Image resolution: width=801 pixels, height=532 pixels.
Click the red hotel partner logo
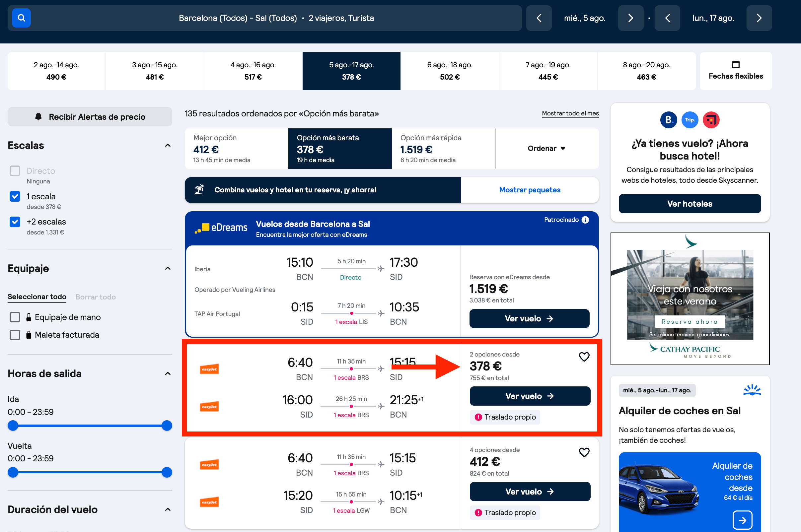pos(711,120)
